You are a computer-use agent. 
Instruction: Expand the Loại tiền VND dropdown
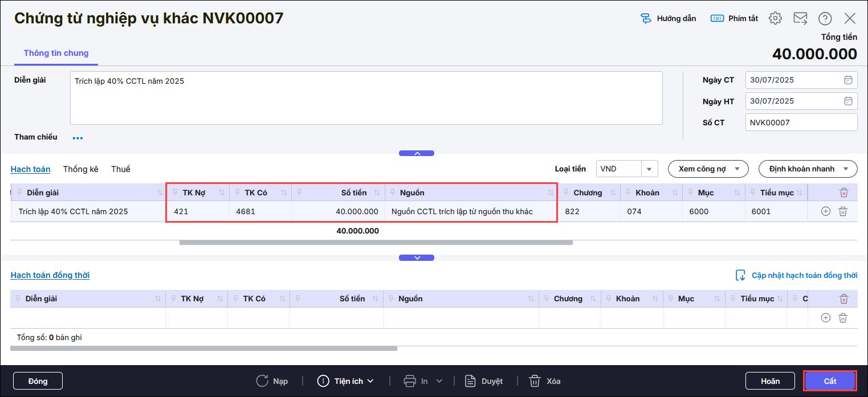pyautogui.click(x=649, y=169)
